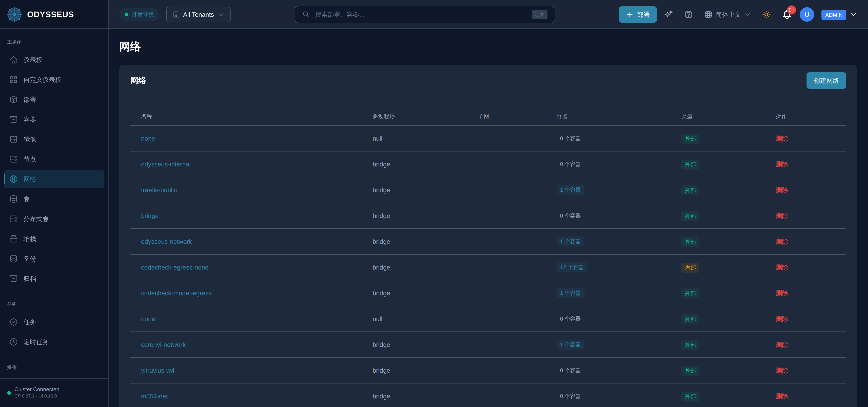Open 分布式卷 sidebar menu item
868x407 pixels.
(54, 219)
